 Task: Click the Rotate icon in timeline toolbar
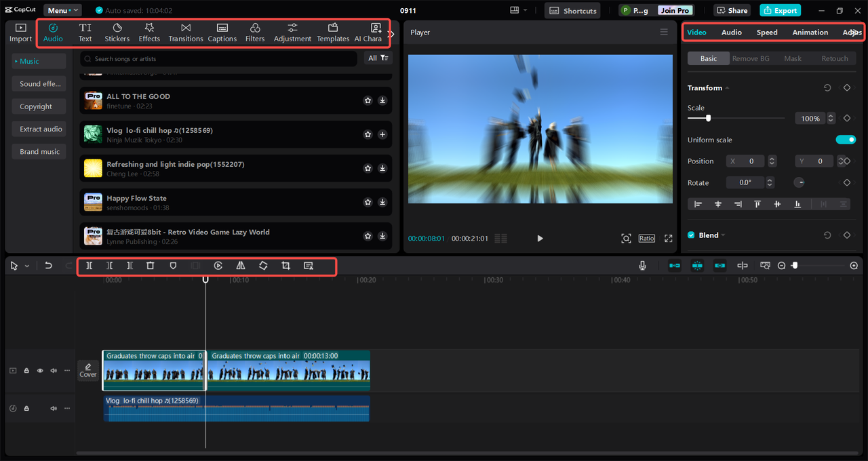(x=263, y=266)
